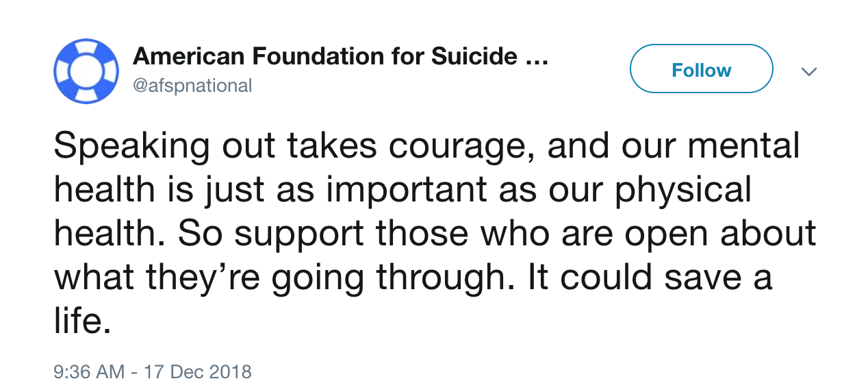
Task: Click the AFSP lifebuoy profile avatar
Action: pos(86,71)
